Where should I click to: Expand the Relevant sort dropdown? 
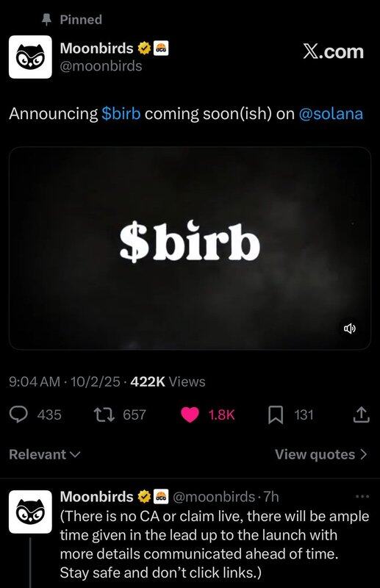(45, 454)
